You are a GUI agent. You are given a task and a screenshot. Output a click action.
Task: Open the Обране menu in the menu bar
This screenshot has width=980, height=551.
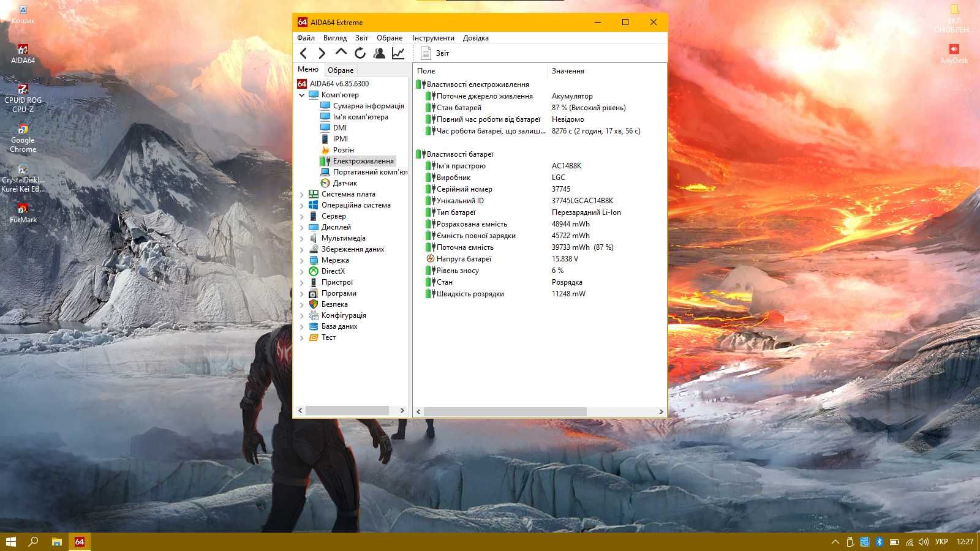coord(390,38)
